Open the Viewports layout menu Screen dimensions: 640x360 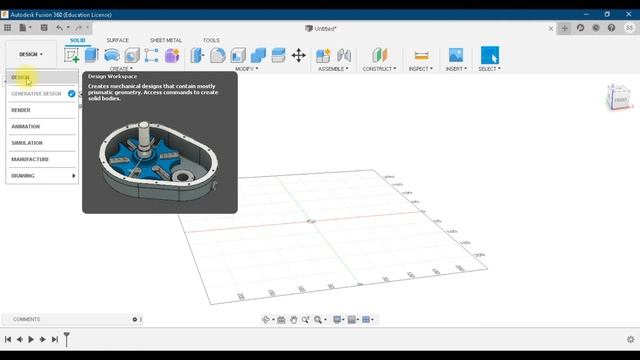tap(366, 320)
